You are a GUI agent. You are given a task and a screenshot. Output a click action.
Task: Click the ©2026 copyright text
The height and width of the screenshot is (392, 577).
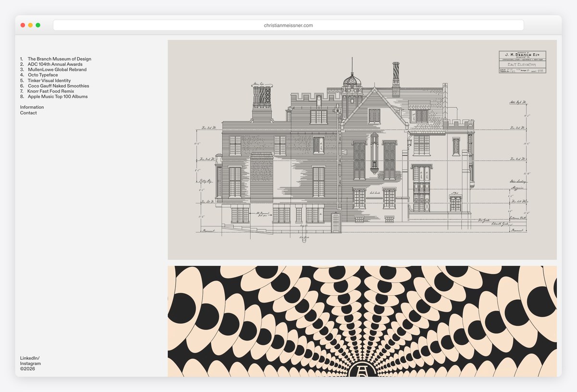27,369
